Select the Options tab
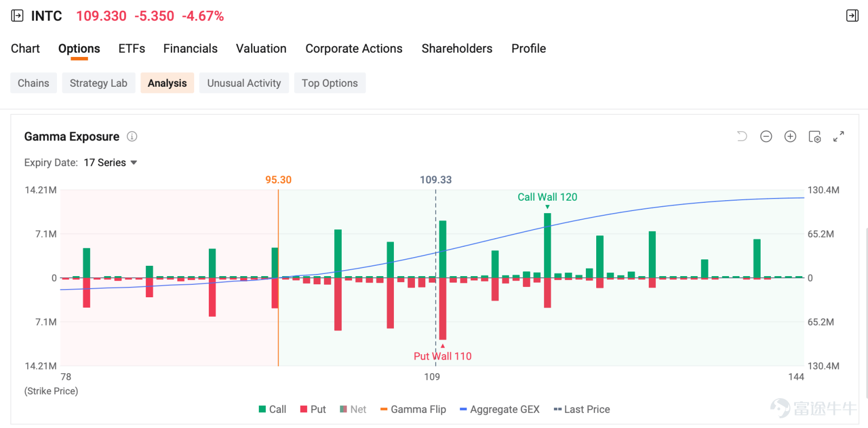Image resolution: width=868 pixels, height=428 pixels. pos(79,49)
